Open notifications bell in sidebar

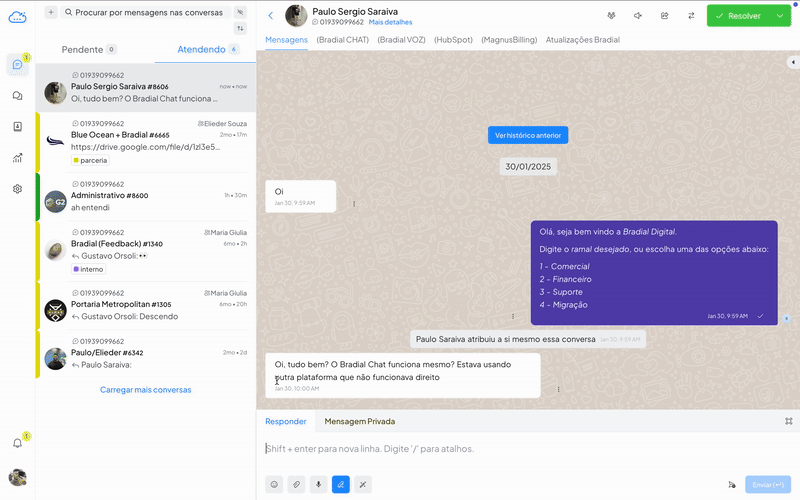[x=17, y=442]
